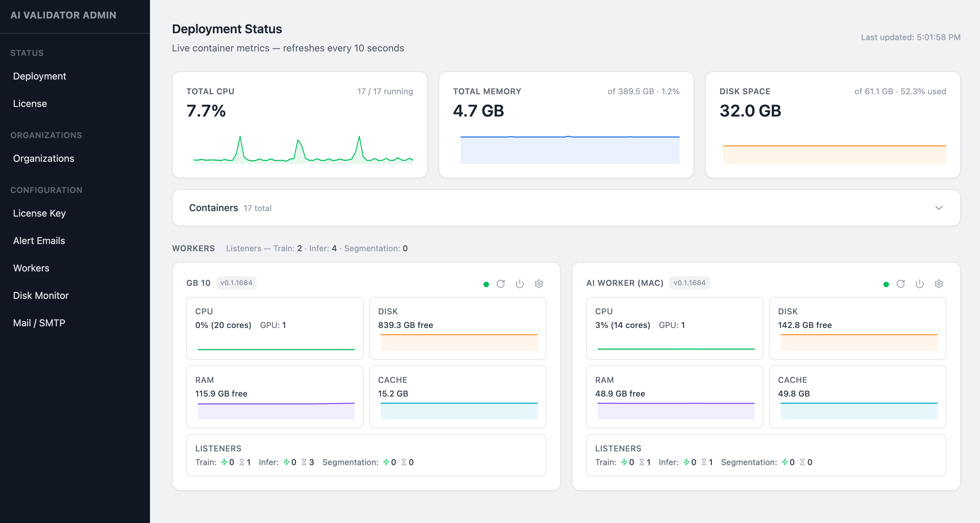Viewport: 980px width, 523px height.
Task: Open Workers configuration page
Action: tap(31, 268)
